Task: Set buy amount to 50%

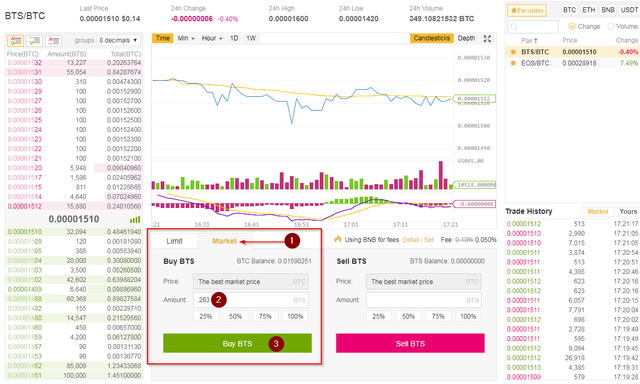Action: [x=236, y=316]
